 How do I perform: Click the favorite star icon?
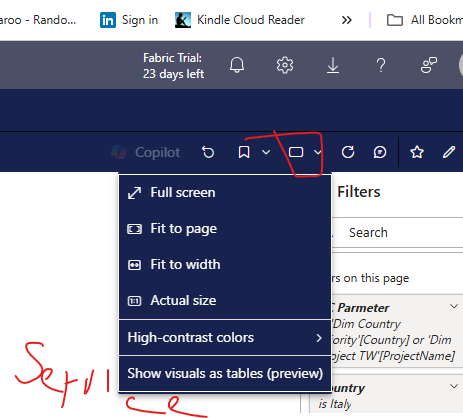coord(417,152)
